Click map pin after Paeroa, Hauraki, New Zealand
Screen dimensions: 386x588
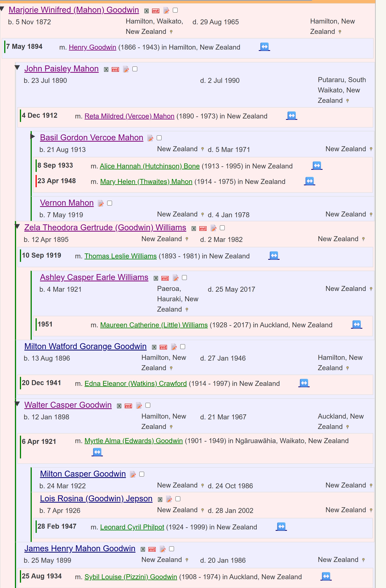point(187,310)
